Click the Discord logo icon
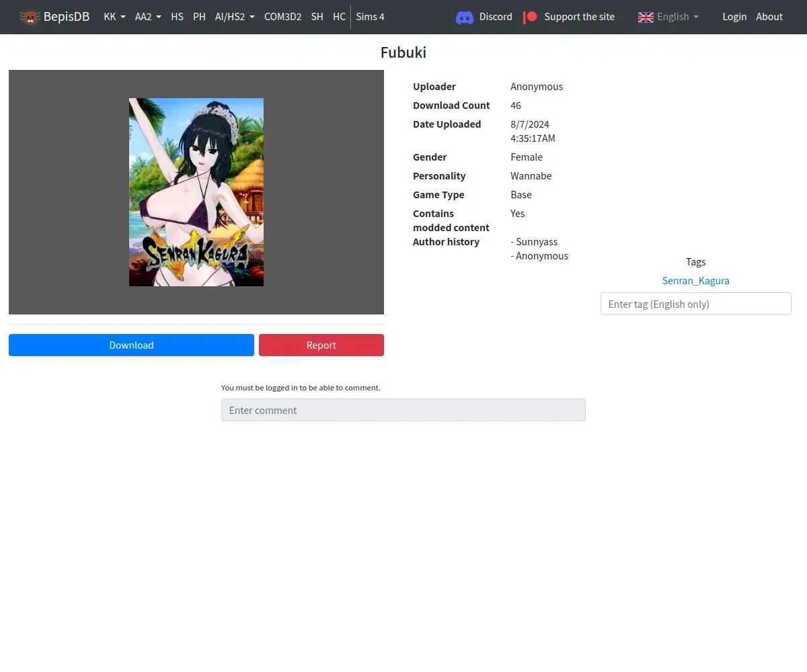This screenshot has width=807, height=672. (465, 17)
